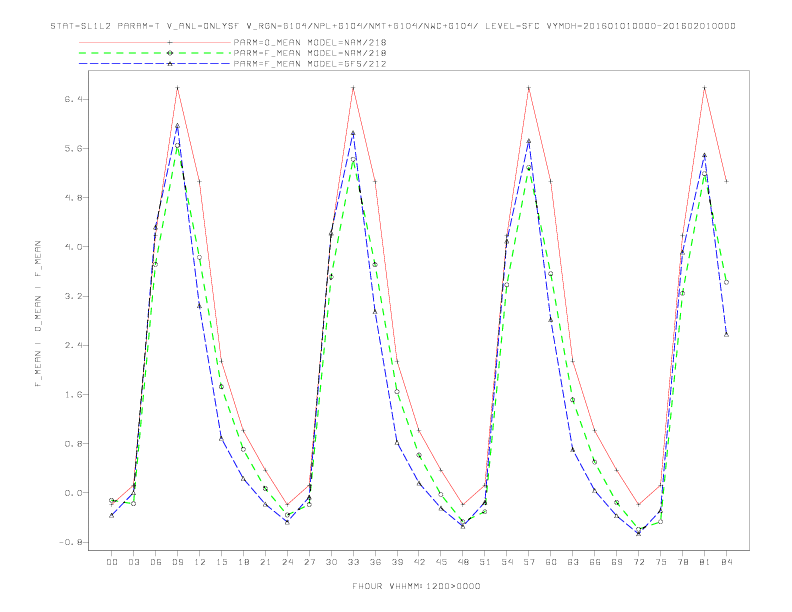
Task: Click the x-axis tick label 24
Action: click(287, 562)
